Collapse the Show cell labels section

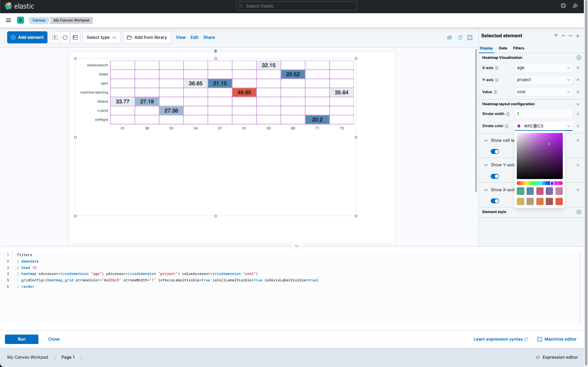(x=486, y=140)
